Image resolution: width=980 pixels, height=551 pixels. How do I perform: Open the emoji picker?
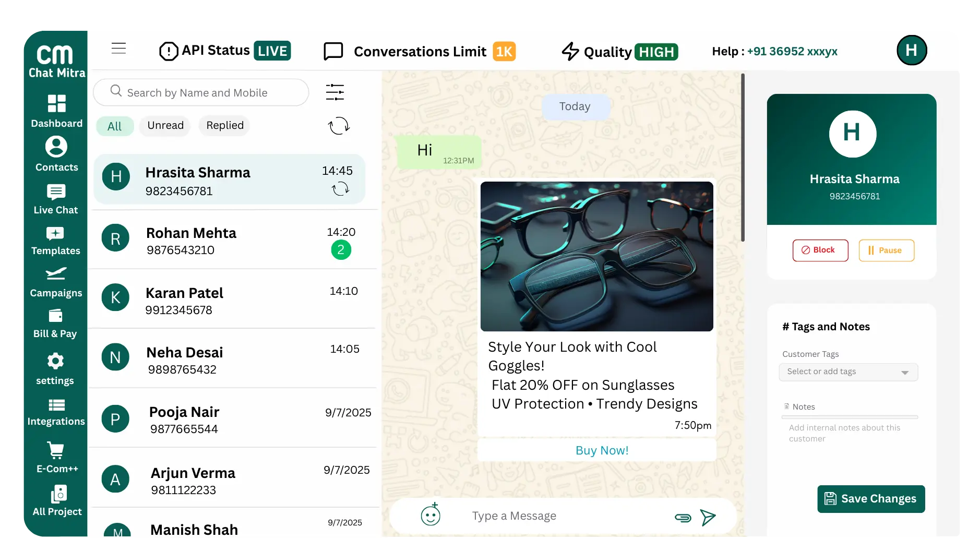click(431, 516)
